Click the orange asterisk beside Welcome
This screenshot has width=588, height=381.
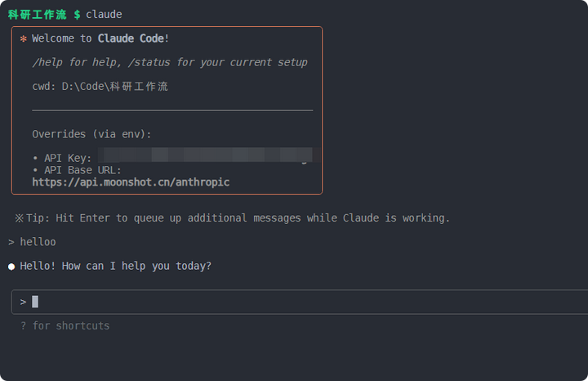tap(23, 38)
